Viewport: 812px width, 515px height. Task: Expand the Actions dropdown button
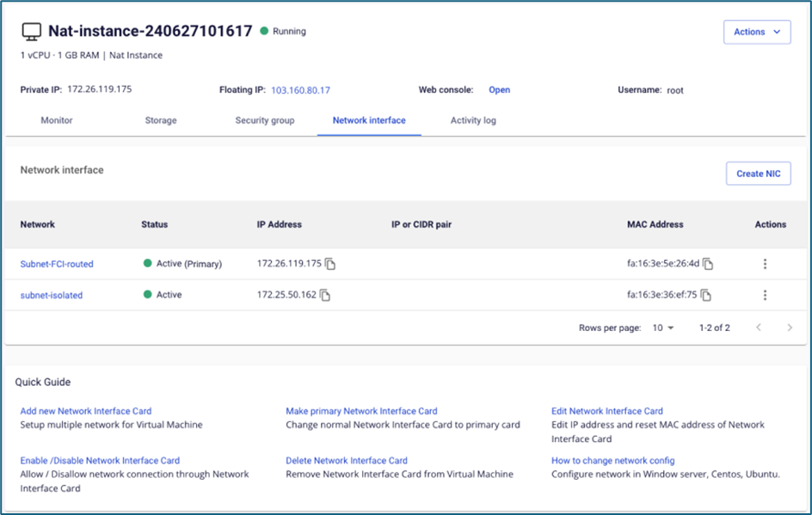[757, 32]
